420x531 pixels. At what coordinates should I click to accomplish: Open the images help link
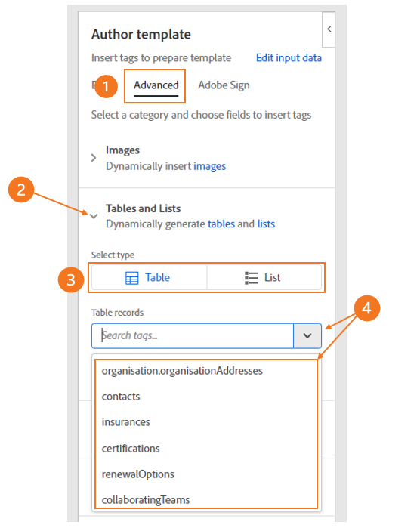click(209, 166)
